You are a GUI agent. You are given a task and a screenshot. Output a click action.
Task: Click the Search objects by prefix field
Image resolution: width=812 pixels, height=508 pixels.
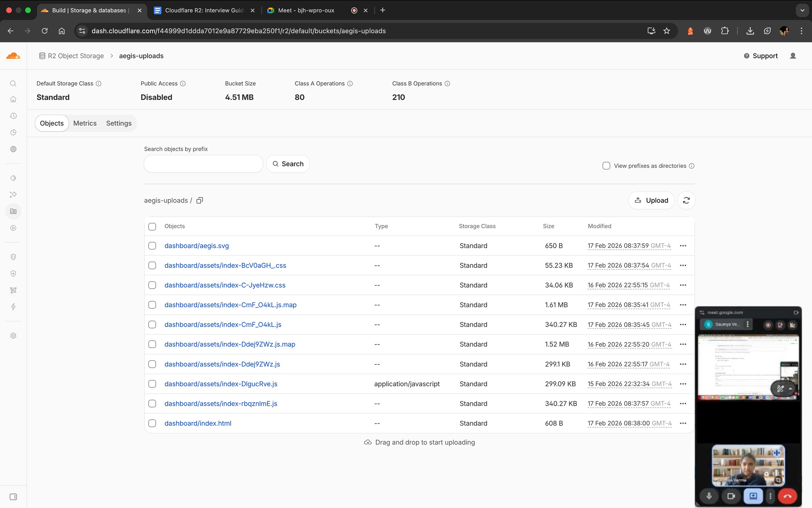203,164
